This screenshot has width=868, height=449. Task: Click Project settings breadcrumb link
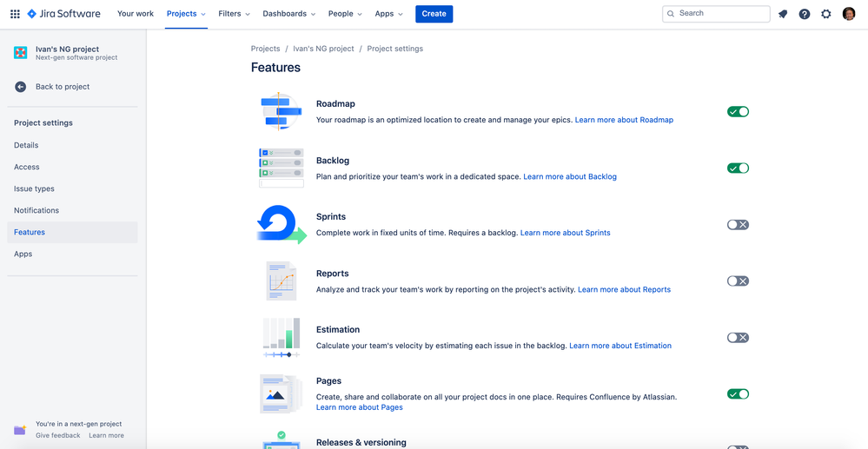(x=394, y=49)
